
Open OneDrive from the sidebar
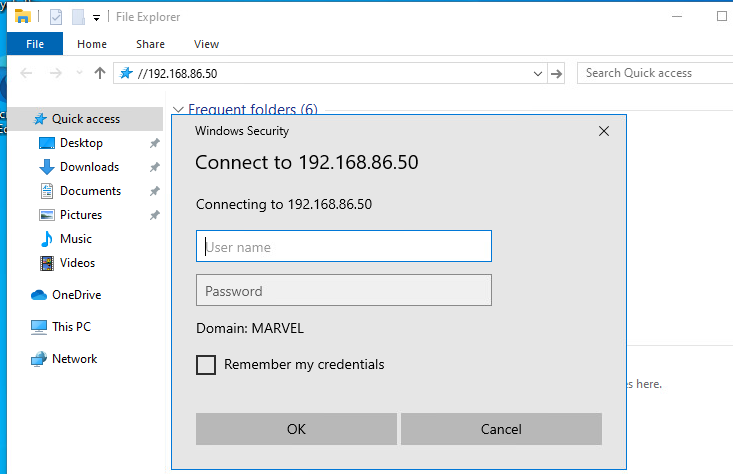click(76, 295)
